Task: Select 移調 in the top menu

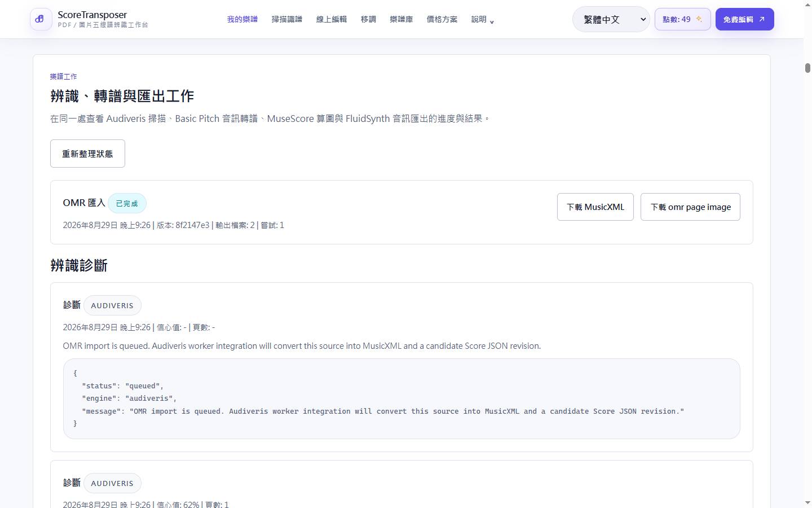Action: click(x=368, y=19)
